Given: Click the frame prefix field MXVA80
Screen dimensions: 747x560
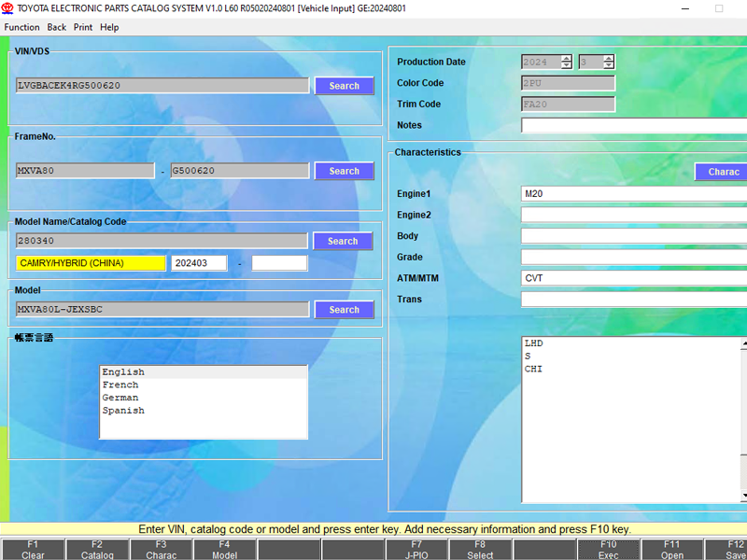Looking at the screenshot, I should coord(85,171).
